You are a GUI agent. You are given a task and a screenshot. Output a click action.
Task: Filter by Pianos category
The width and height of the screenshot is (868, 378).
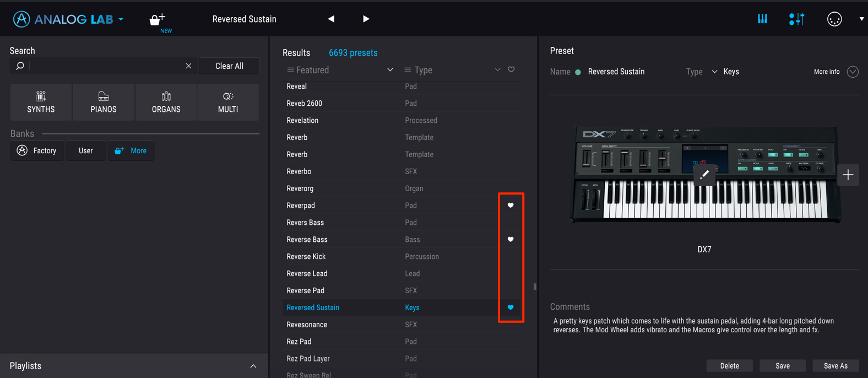(x=104, y=102)
